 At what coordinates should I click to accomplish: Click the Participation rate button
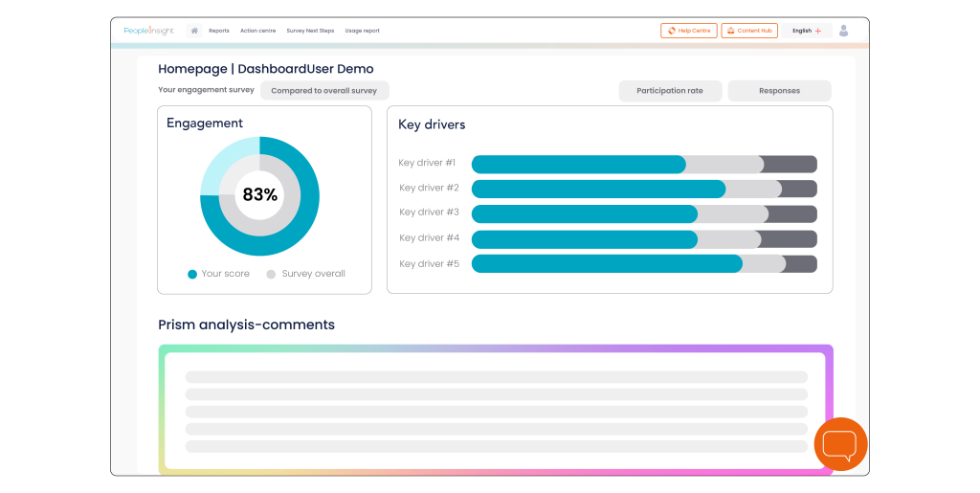(670, 91)
